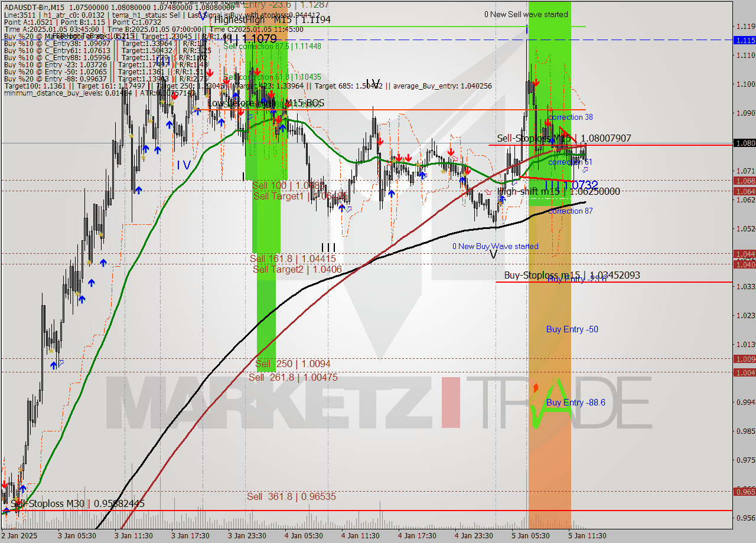The image size is (756, 543).
Task: Click the 1.119 price axis value
Action: 745,26
